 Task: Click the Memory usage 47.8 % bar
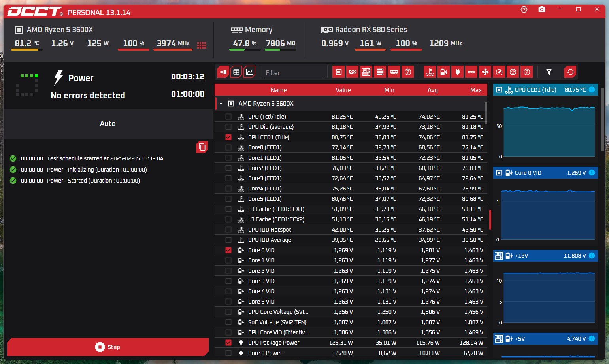245,50
